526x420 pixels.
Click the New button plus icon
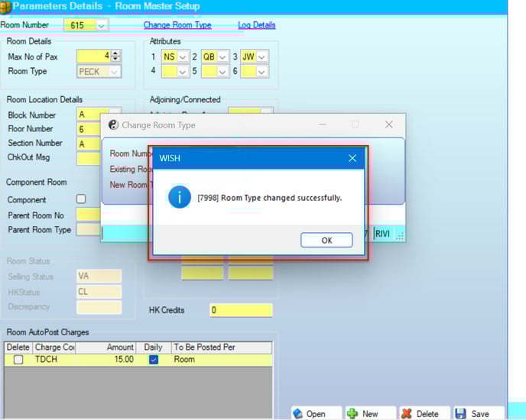pyautogui.click(x=352, y=413)
